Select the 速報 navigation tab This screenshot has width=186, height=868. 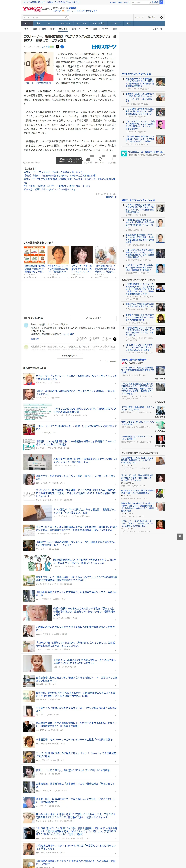pyautogui.click(x=38, y=24)
